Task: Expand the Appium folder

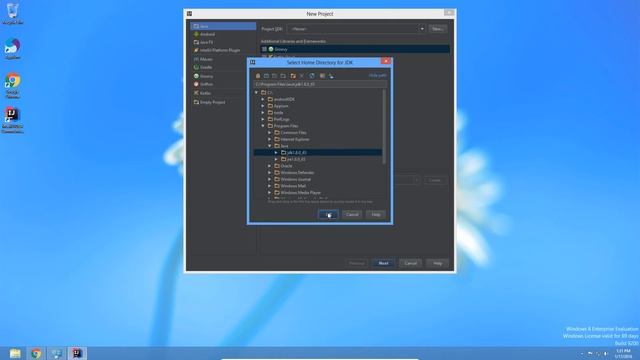Action: [x=263, y=106]
